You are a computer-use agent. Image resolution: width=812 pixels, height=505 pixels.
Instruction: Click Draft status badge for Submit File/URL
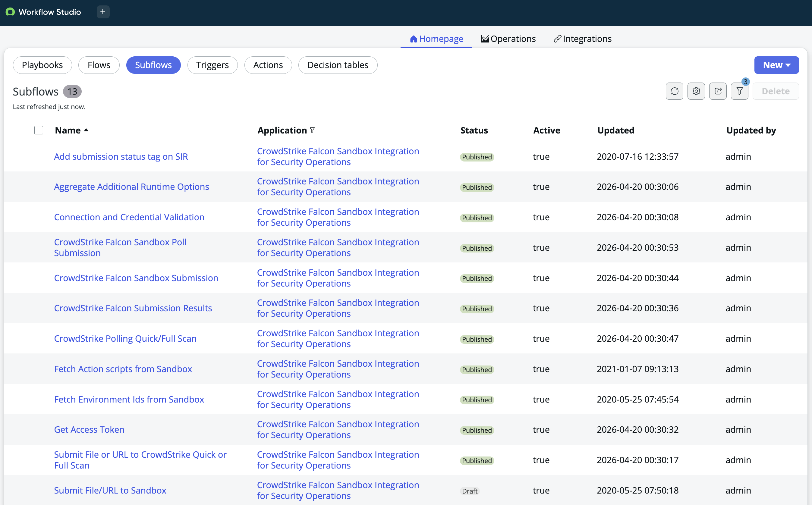pos(470,491)
